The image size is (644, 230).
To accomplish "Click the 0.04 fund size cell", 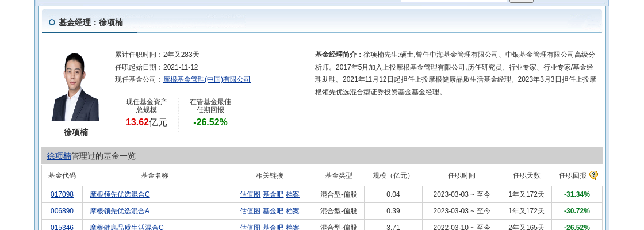I will 393,194.
